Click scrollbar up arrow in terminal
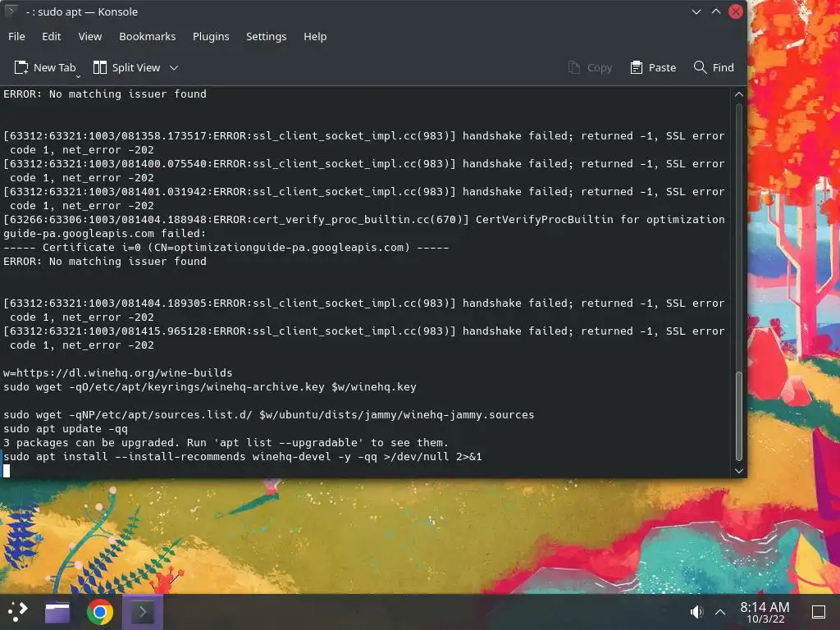The width and height of the screenshot is (840, 630). click(x=739, y=94)
